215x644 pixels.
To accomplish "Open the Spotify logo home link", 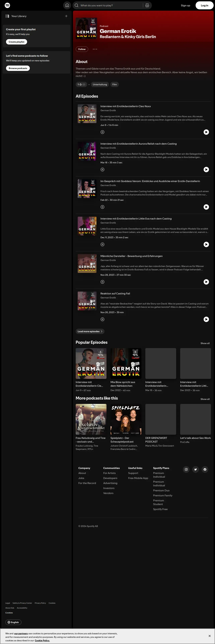I will (8, 5).
